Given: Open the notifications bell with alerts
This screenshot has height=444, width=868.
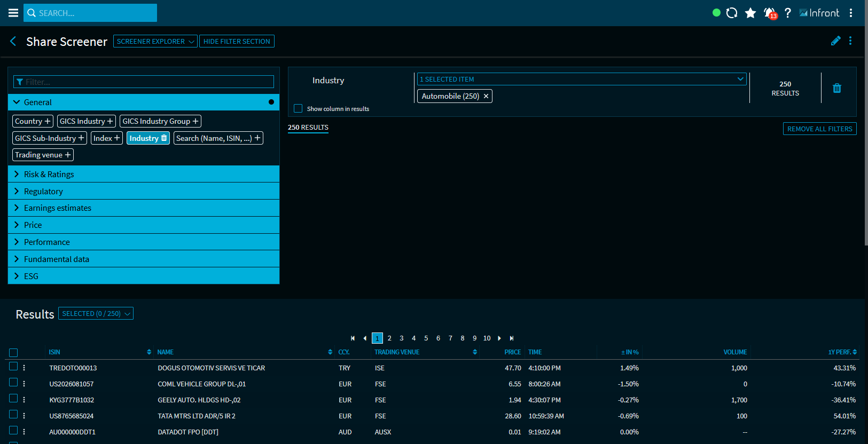Looking at the screenshot, I should pos(770,13).
